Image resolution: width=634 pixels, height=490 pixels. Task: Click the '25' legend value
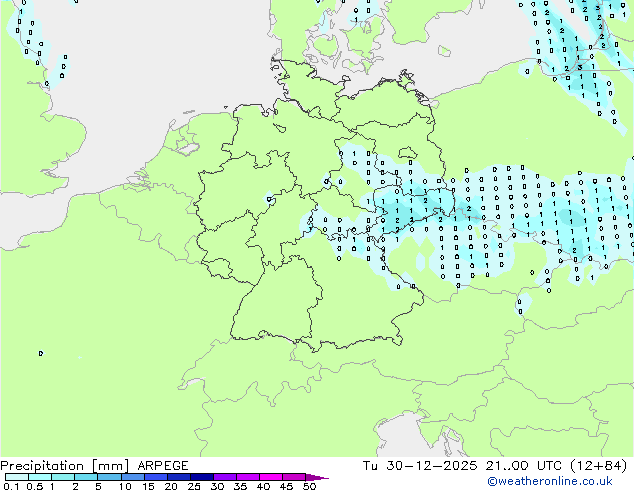[194, 486]
